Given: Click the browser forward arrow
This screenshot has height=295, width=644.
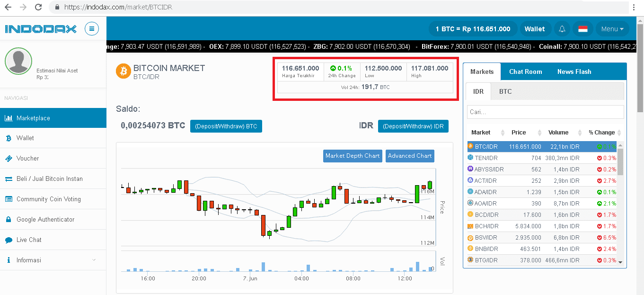Looking at the screenshot, I should coord(24,7).
